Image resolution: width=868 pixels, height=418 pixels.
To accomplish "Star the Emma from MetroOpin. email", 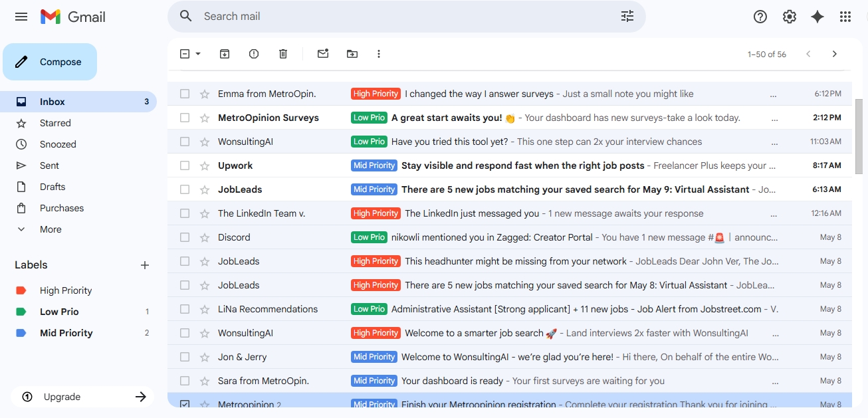I will [205, 94].
